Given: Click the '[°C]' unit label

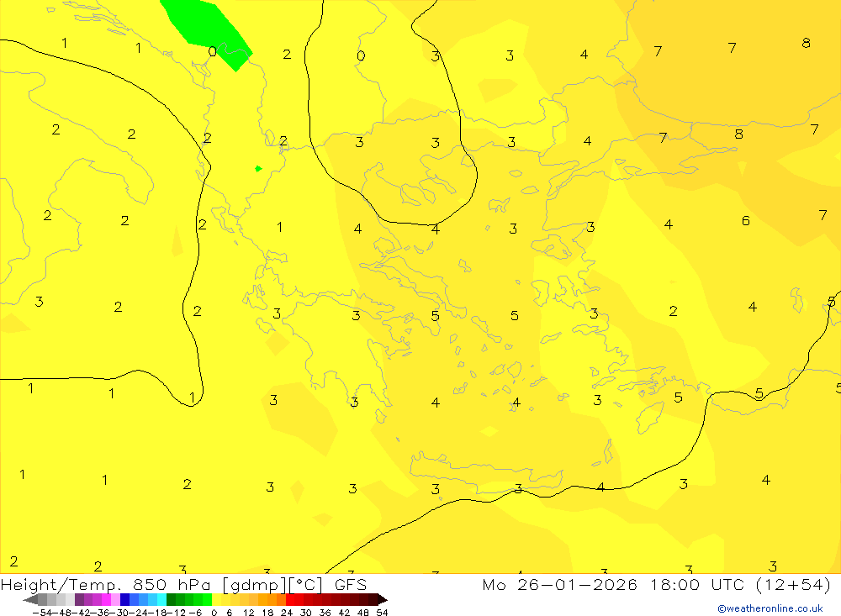Looking at the screenshot, I should click(306, 584).
